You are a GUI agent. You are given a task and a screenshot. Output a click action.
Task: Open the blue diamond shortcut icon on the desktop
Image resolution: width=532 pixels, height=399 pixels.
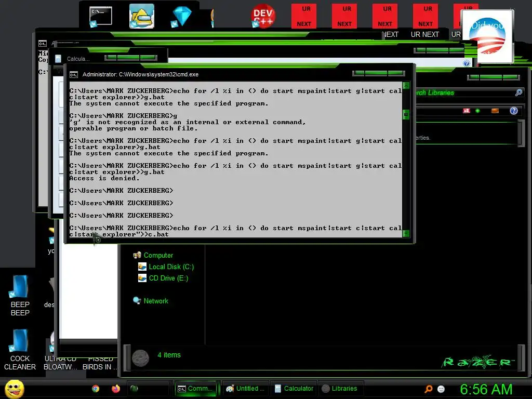coord(181,16)
